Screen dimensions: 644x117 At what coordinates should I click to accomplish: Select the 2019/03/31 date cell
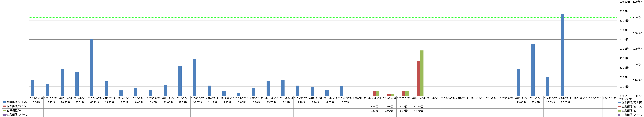pyautogui.click(x=492, y=98)
